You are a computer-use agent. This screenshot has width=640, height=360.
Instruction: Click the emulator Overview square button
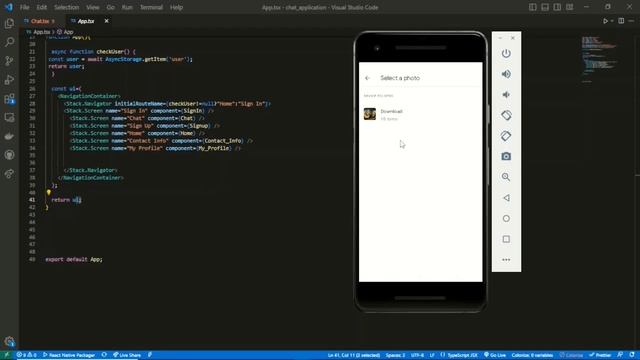[506, 239]
